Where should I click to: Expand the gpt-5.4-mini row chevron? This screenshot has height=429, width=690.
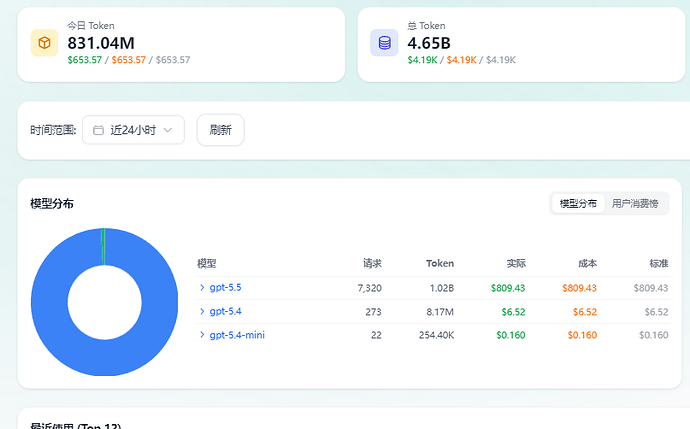pyautogui.click(x=202, y=335)
